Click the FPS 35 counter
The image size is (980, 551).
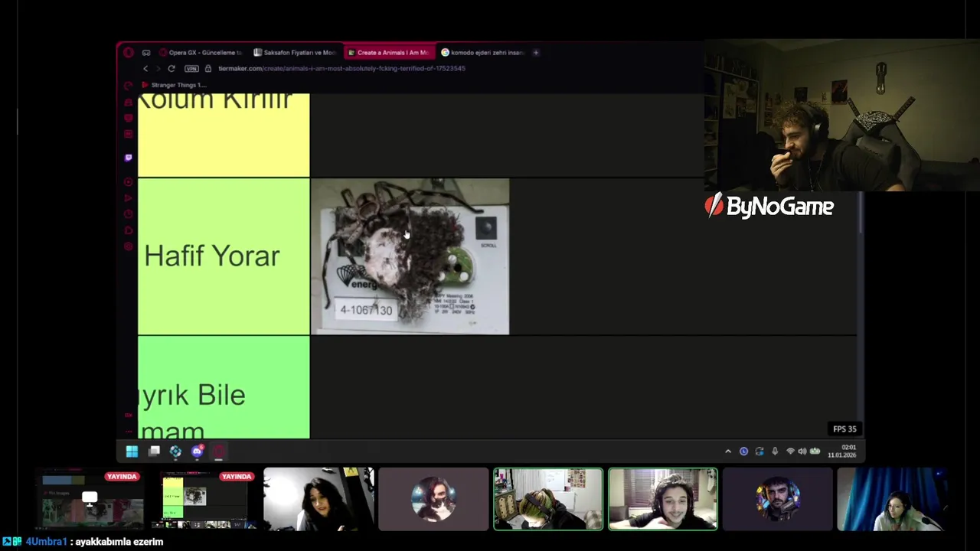844,429
